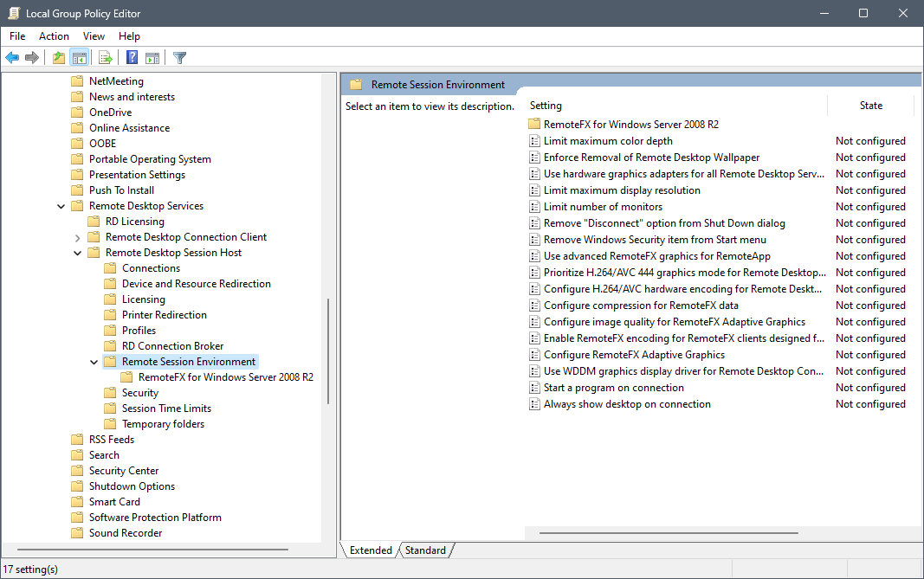Open the window menu from the title bar app icon

tap(14, 13)
